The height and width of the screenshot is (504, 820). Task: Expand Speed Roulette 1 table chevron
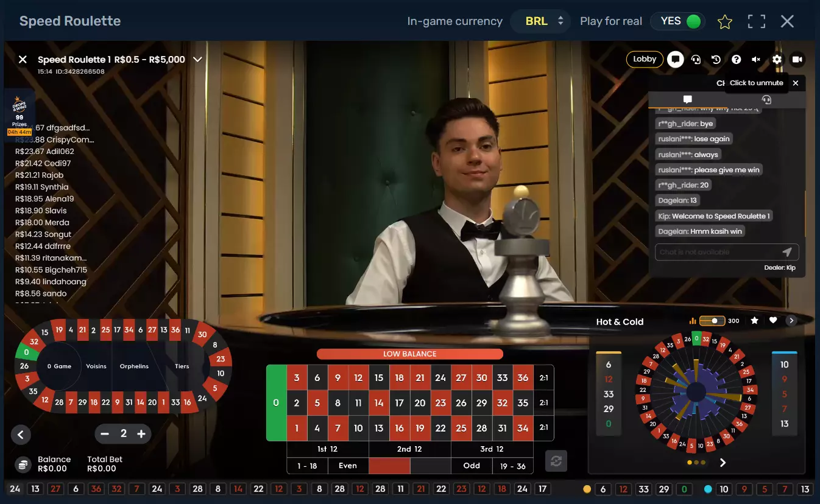197,60
